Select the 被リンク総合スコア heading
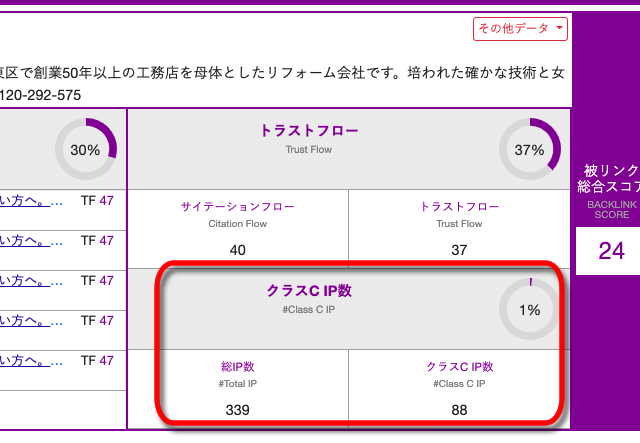Viewport: 640px width, 443px height. point(610,178)
